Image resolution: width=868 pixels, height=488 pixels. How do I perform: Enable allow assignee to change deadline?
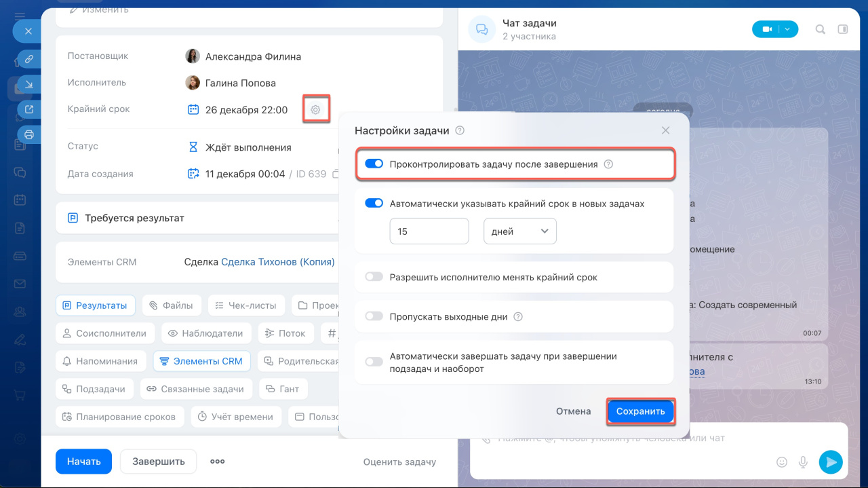tap(374, 277)
